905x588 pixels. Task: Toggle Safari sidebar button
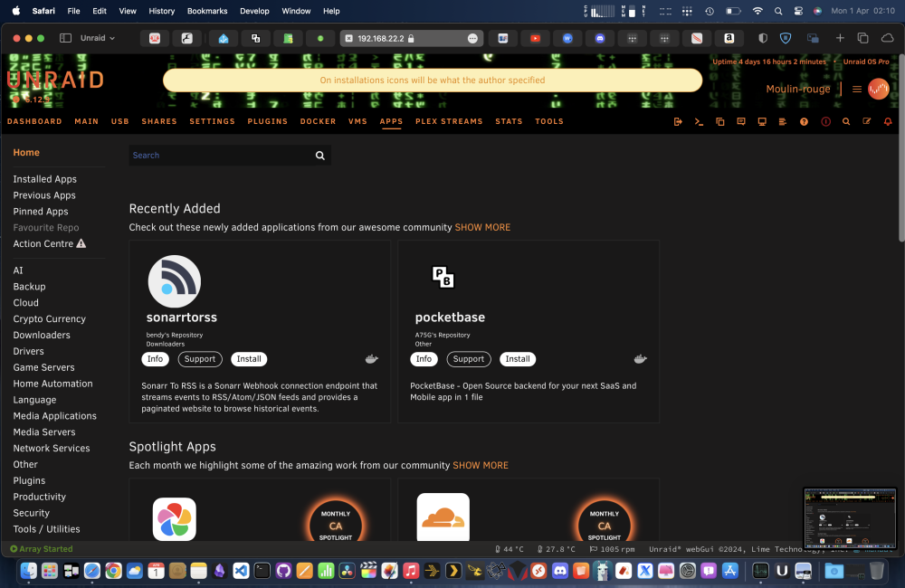[66, 38]
